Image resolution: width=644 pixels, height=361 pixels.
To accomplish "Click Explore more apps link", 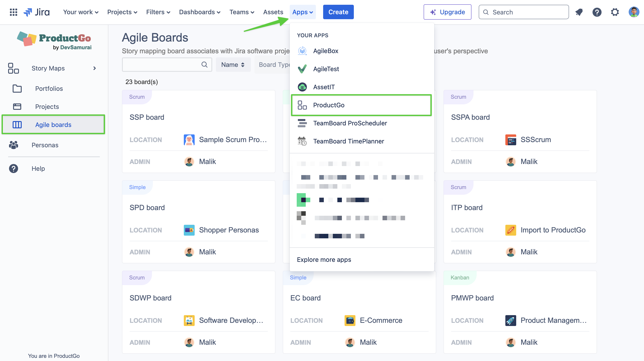I will point(324,260).
